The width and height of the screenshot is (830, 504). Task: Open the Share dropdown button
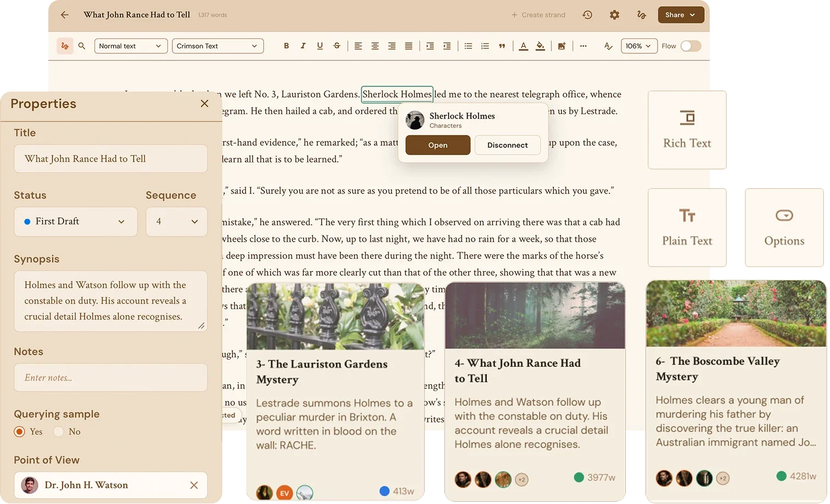(681, 15)
